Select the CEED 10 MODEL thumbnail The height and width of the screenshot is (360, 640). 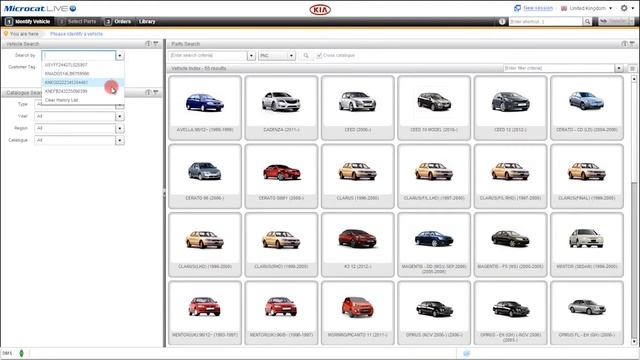point(434,107)
